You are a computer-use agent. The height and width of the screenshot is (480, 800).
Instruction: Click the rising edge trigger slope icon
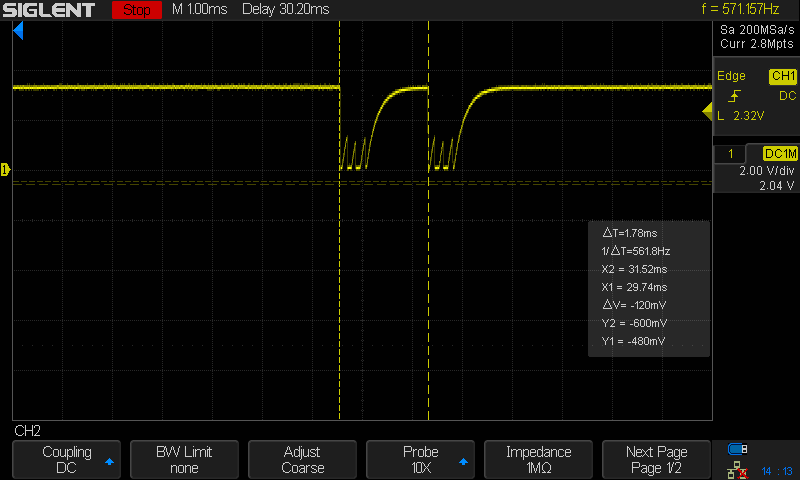[x=734, y=95]
